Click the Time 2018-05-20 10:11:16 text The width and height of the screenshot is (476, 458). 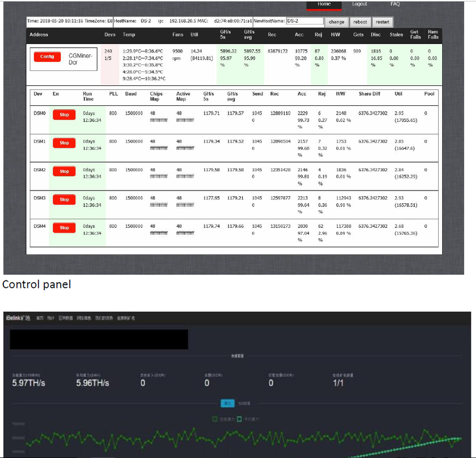point(55,21)
